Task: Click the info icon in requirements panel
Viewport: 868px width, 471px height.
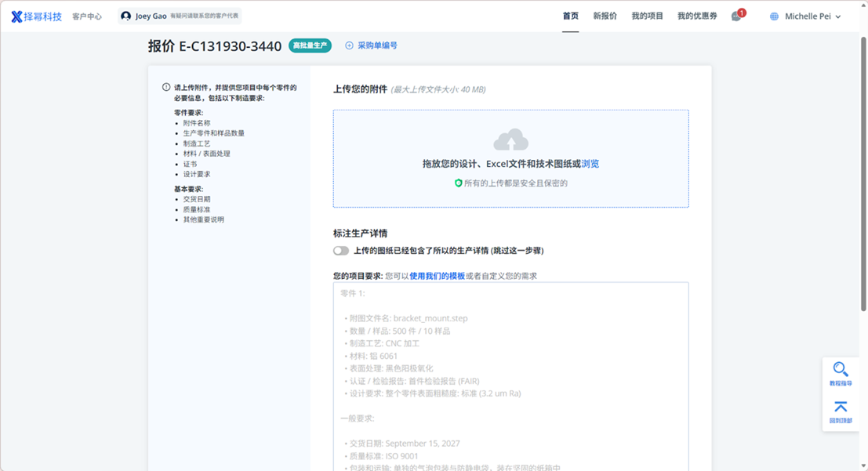Action: (166, 88)
